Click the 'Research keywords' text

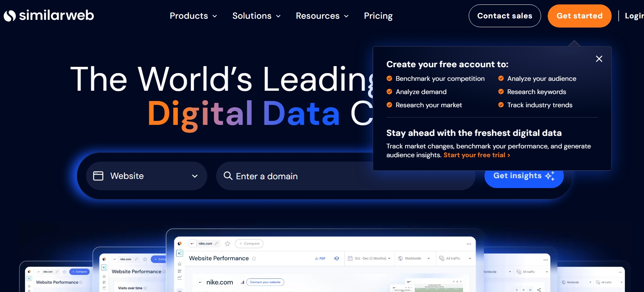(537, 92)
